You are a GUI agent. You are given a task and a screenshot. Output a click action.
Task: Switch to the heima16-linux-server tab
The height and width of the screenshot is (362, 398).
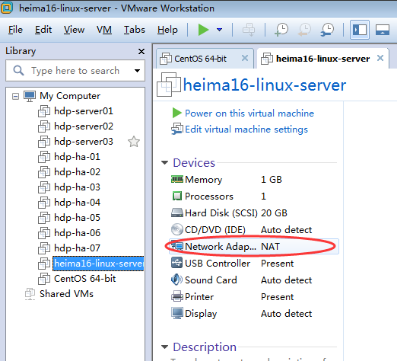(x=323, y=59)
